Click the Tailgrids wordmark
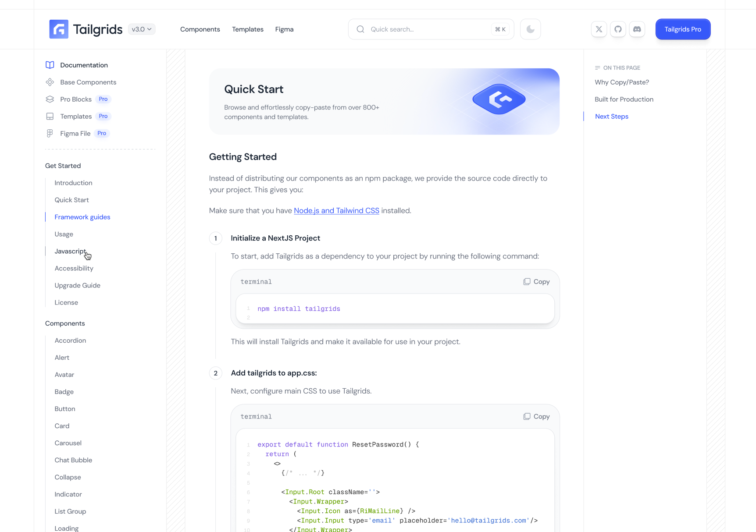 click(97, 29)
